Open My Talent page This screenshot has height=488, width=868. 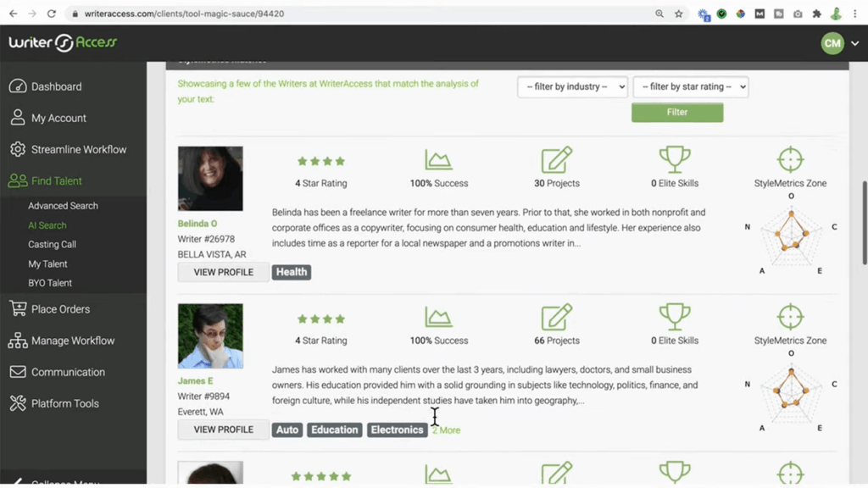[x=47, y=264]
